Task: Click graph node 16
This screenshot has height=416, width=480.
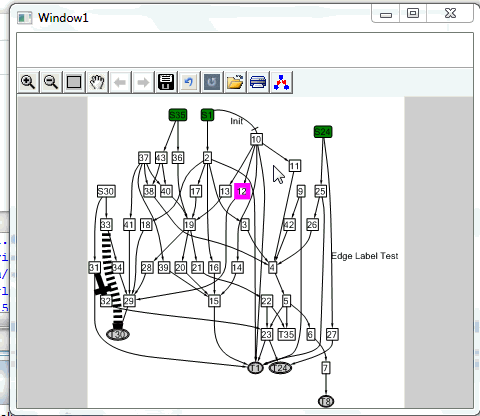Action: (x=214, y=267)
